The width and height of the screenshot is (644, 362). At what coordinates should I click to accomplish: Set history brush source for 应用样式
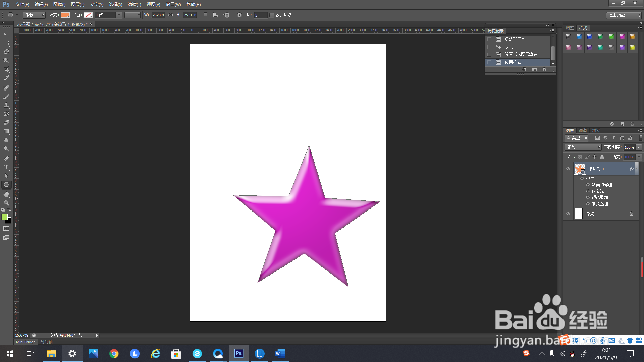(489, 62)
